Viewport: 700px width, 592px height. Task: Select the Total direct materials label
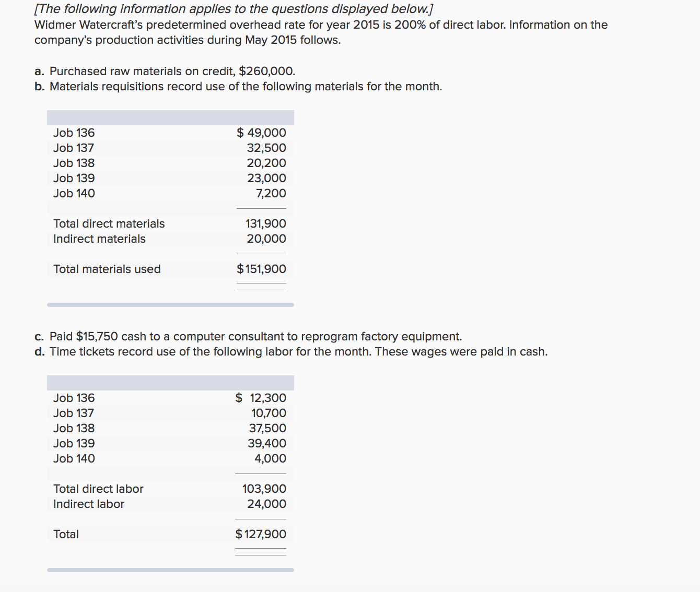[109, 223]
